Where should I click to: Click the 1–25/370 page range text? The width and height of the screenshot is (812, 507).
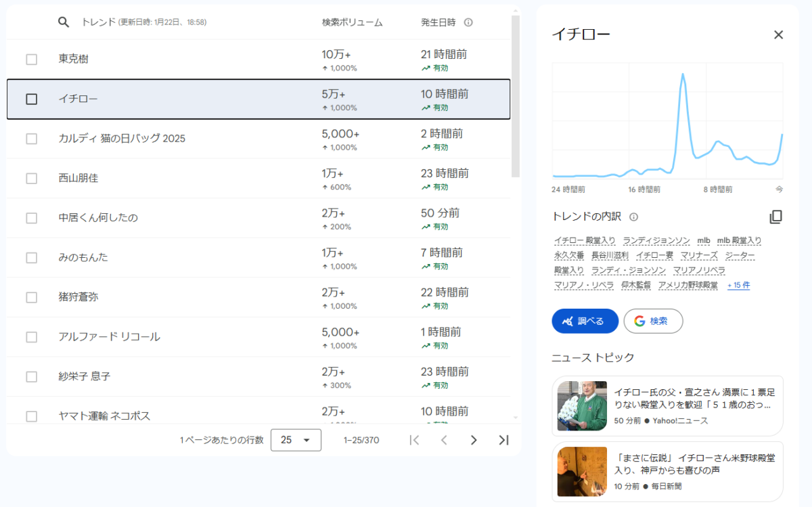click(x=361, y=440)
